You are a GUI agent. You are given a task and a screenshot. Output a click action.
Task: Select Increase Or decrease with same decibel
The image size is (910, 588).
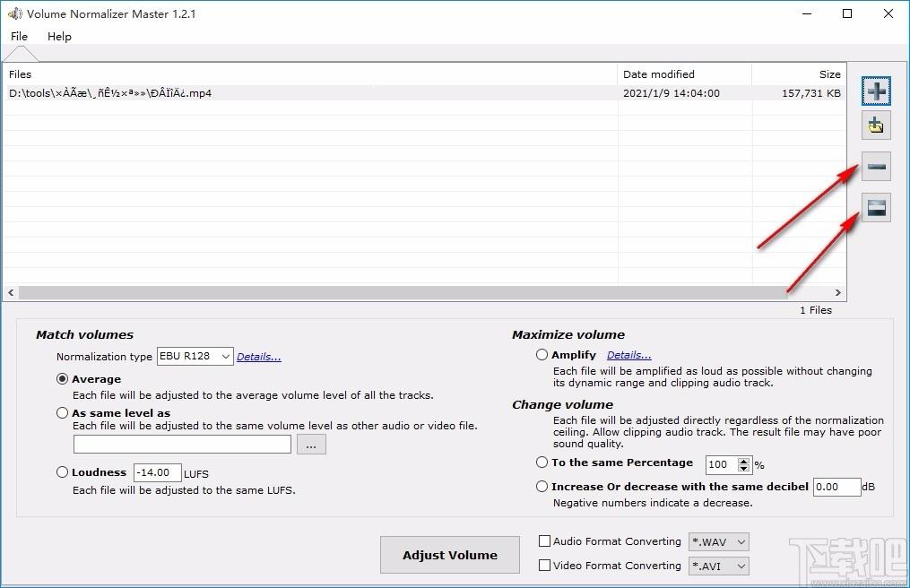(542, 487)
